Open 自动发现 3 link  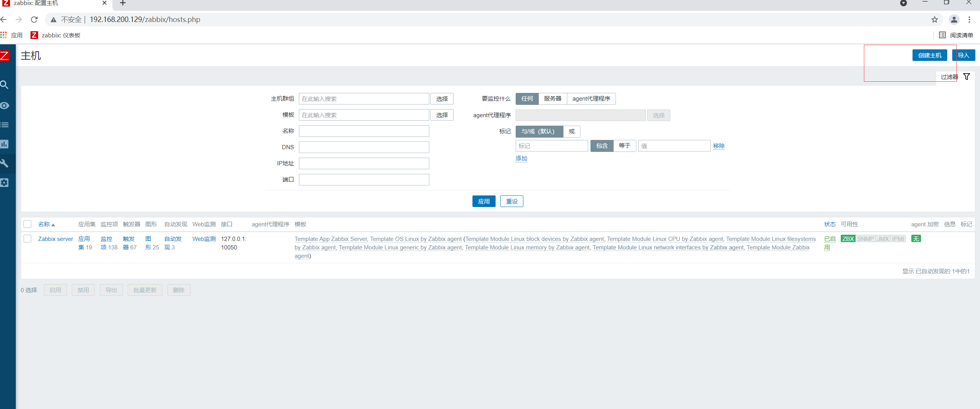point(173,243)
